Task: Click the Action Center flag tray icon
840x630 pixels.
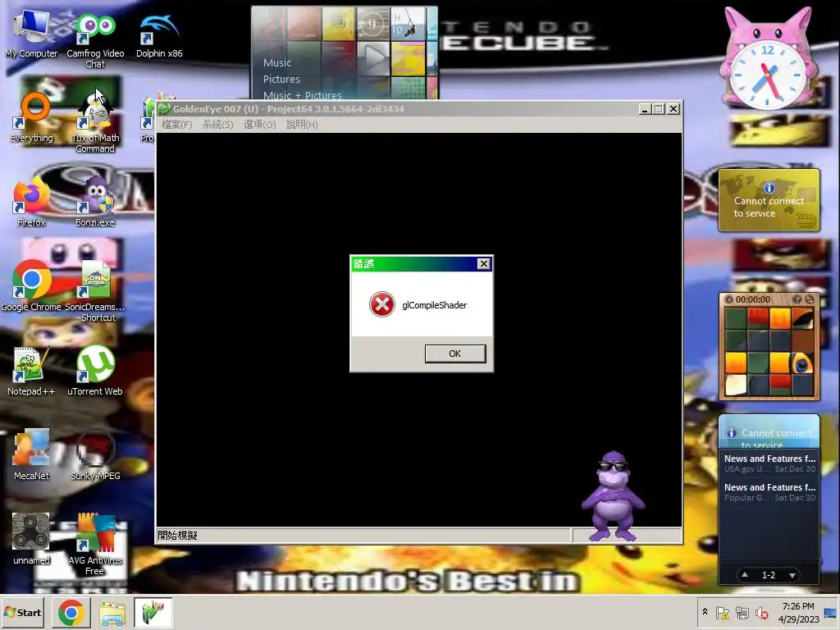Action: click(722, 613)
